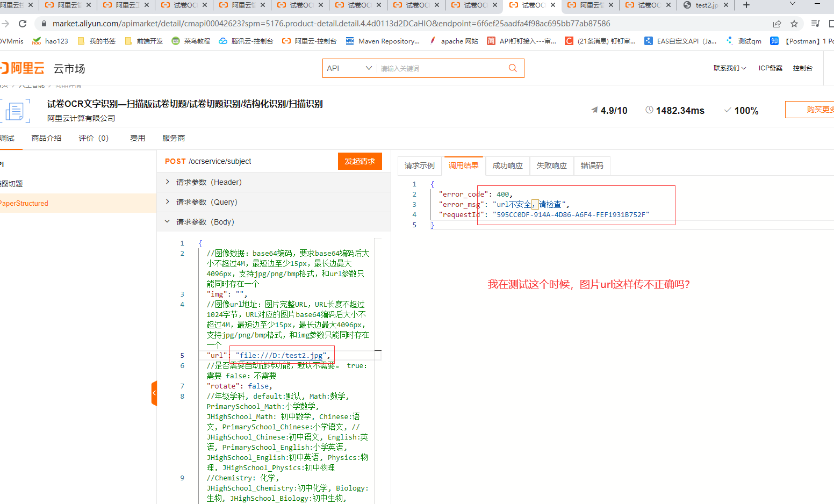This screenshot has height=504, width=834.
Task: Switch to the 调用结果 tab
Action: 464,165
